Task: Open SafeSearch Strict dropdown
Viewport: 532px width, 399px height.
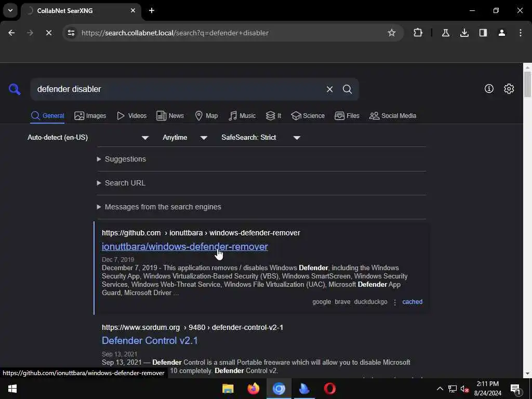Action: pos(261,137)
